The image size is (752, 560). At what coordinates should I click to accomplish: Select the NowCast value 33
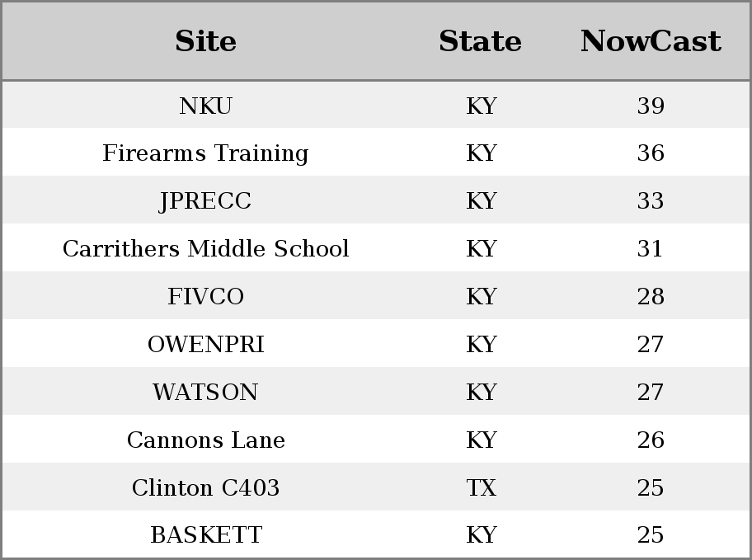(x=651, y=200)
